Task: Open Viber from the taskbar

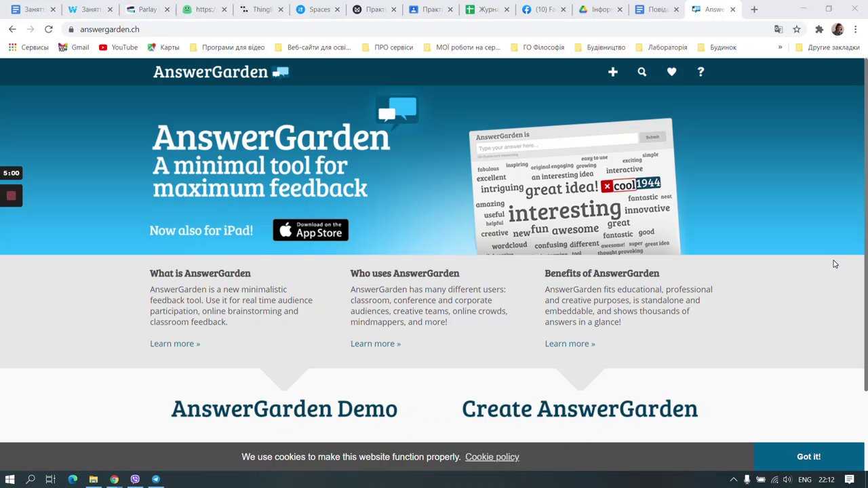Action: [135, 479]
